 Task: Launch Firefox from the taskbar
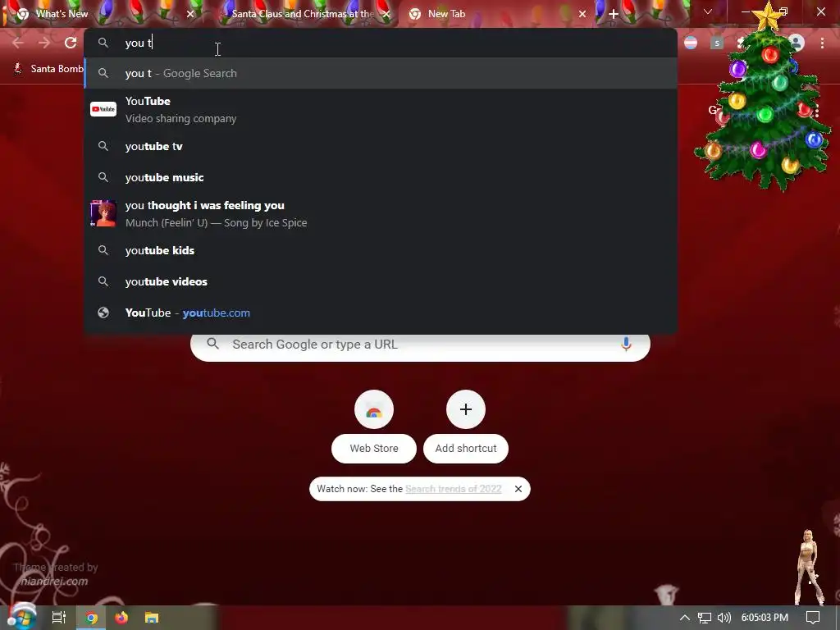pyautogui.click(x=121, y=618)
